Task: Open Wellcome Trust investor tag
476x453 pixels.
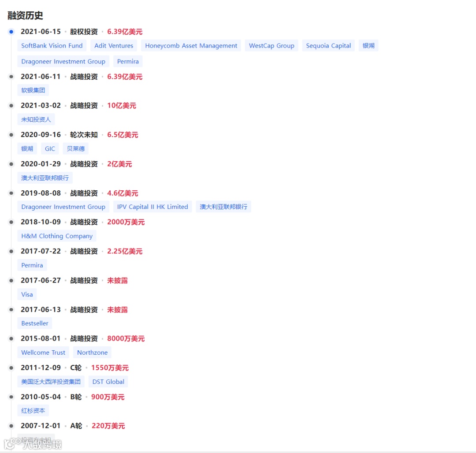Action: [x=43, y=352]
